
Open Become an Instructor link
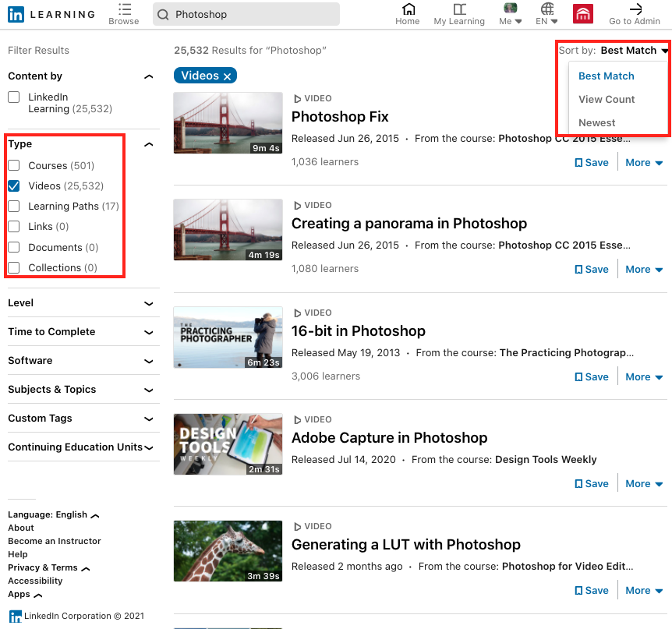point(55,541)
